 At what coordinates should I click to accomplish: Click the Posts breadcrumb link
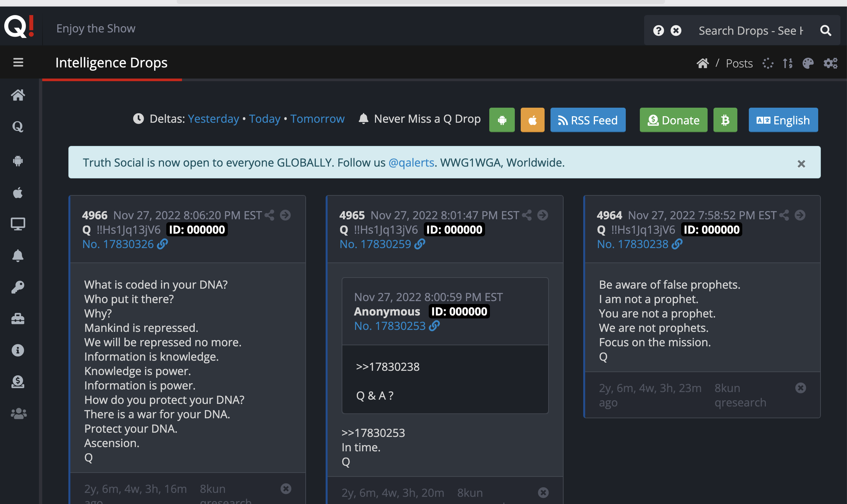tap(739, 63)
